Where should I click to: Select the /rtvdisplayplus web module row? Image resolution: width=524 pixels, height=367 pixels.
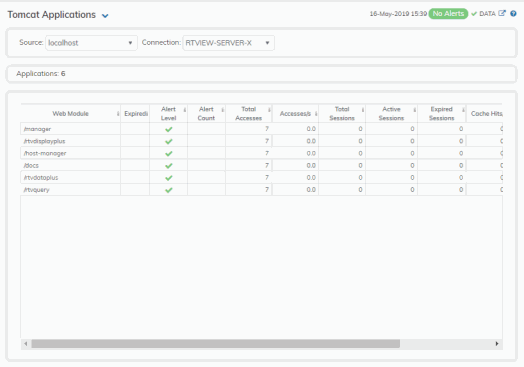[x=261, y=141]
